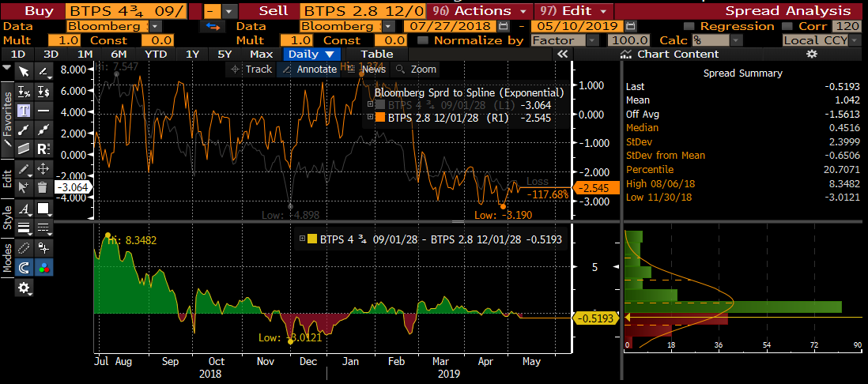
Task: Click the start date 07/27/2018 field
Action: tap(450, 26)
